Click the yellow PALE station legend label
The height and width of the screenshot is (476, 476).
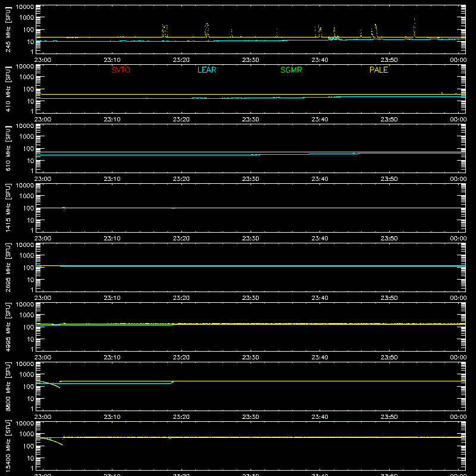(x=378, y=70)
